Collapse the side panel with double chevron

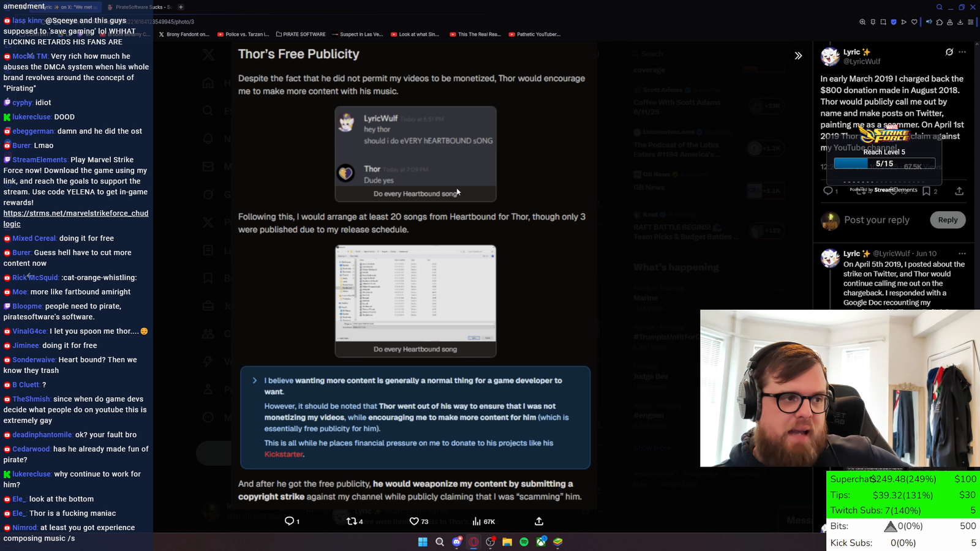[x=798, y=56]
